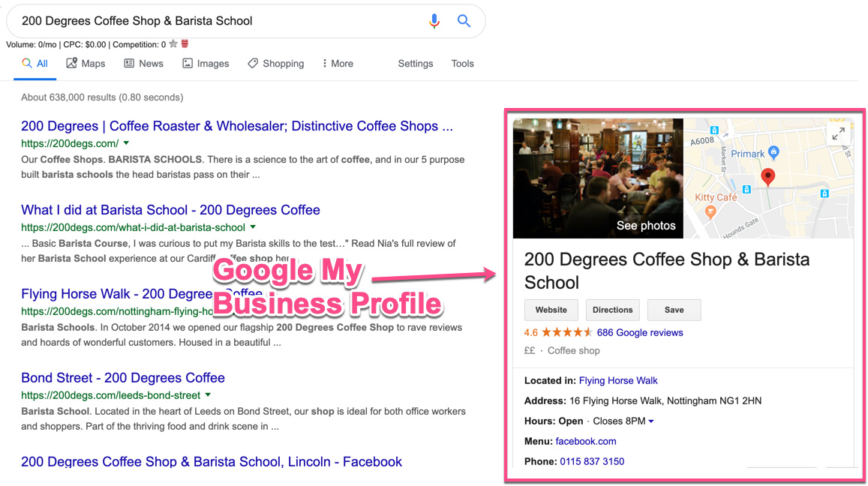The image size is (868, 486).
Task: Click the '££ · Coffee shop' category text
Action: click(562, 351)
